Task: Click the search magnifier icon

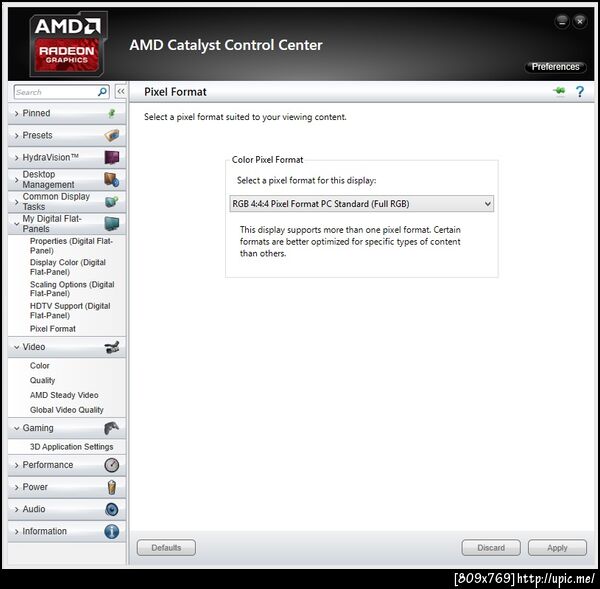Action: point(102,92)
